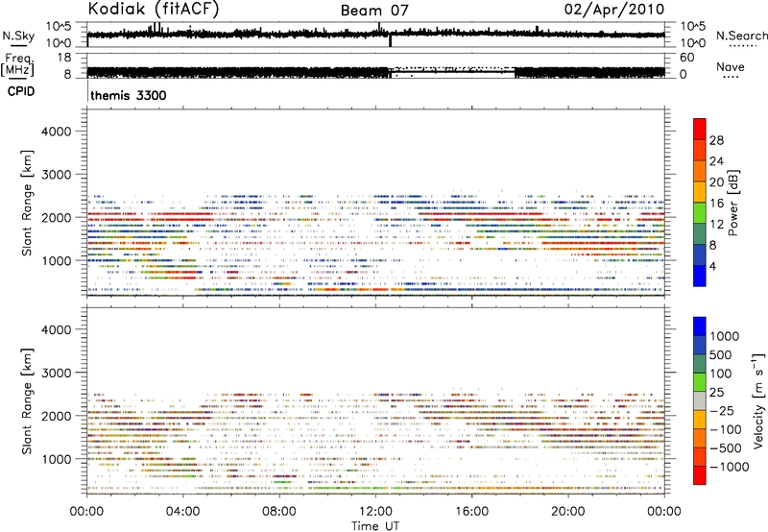Click the 'N.Search' legend label
The width and height of the screenshot is (768, 532).
tap(742, 36)
